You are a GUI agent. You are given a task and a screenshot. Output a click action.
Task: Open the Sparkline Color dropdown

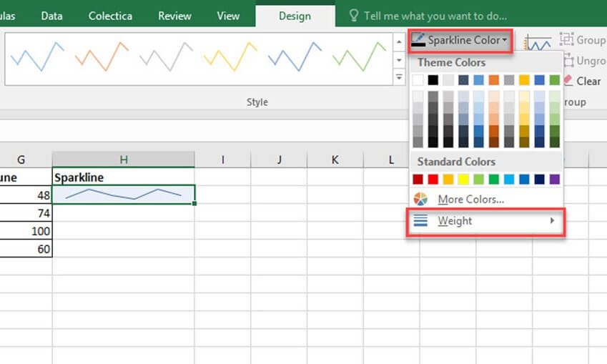pos(461,41)
